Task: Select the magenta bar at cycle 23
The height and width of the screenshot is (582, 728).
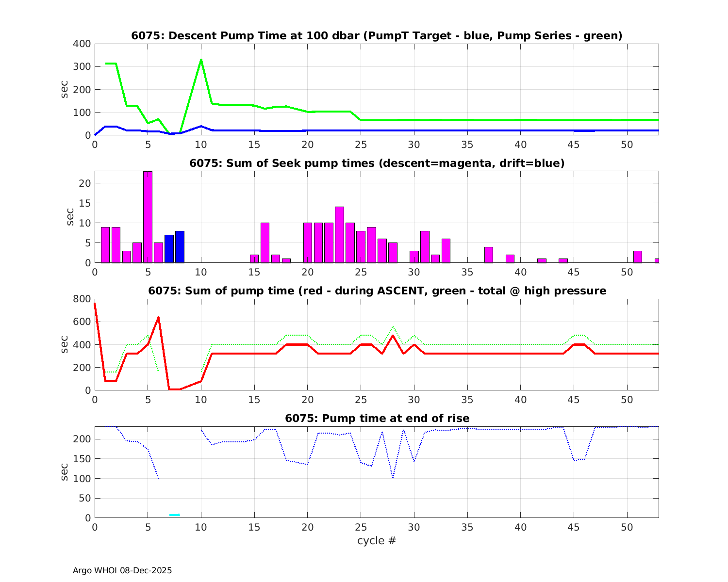Action: [x=339, y=235]
